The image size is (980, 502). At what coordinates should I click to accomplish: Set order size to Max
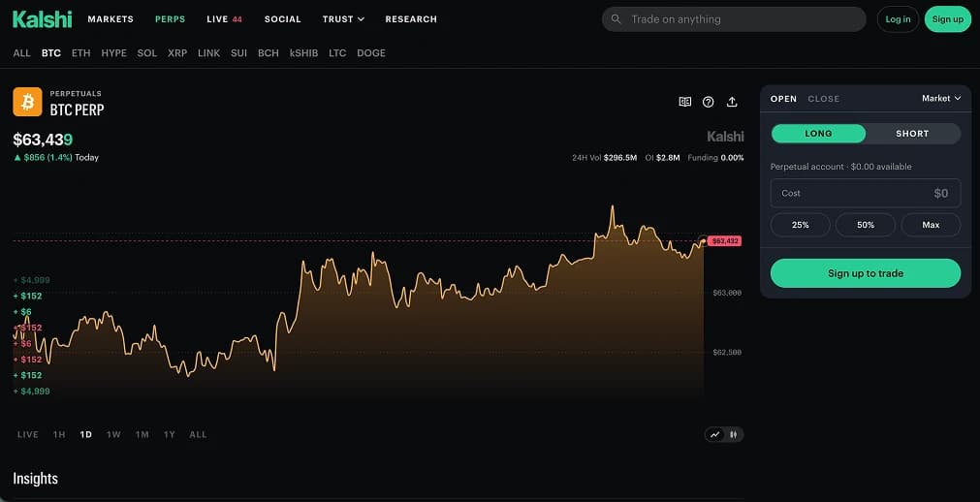(931, 225)
